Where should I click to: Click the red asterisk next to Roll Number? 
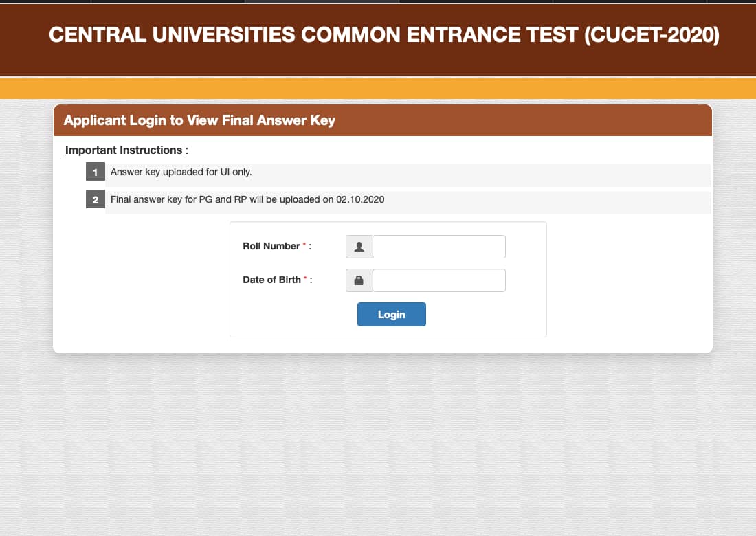304,244
